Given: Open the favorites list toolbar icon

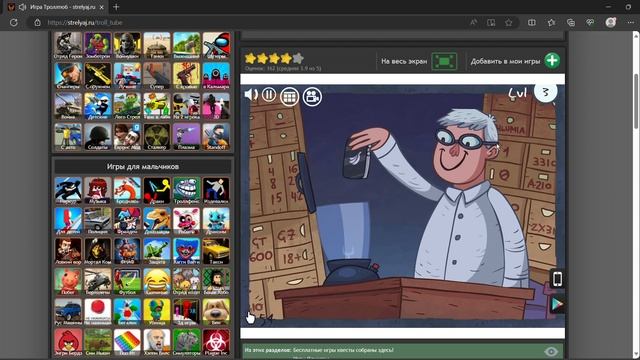Looking at the screenshot, I should (x=551, y=22).
